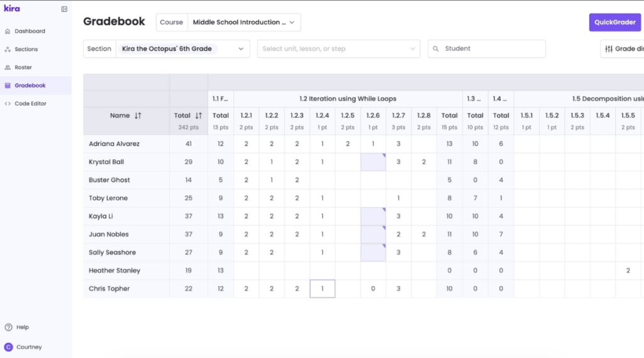
Task: Click Kayla Li's highlighted 1.2.6 cell
Action: click(373, 216)
